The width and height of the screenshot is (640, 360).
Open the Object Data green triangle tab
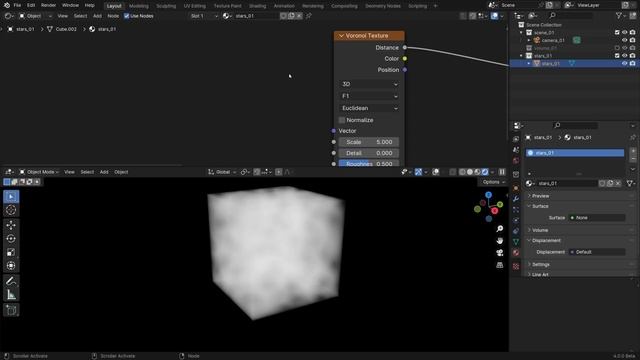click(516, 242)
